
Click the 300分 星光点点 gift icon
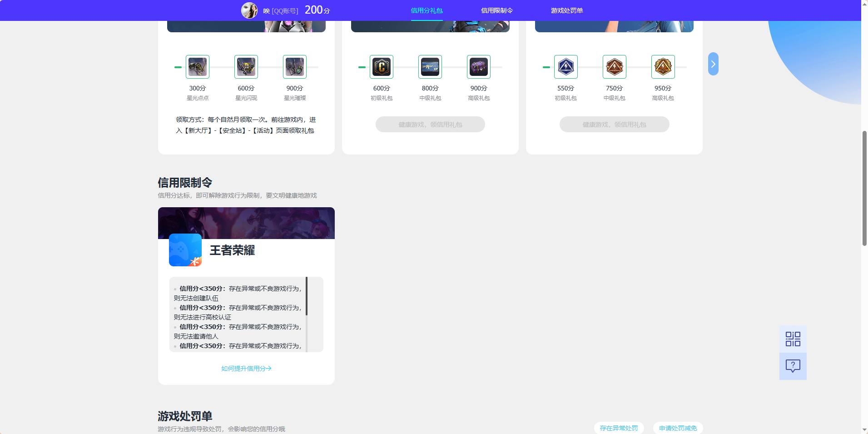198,67
